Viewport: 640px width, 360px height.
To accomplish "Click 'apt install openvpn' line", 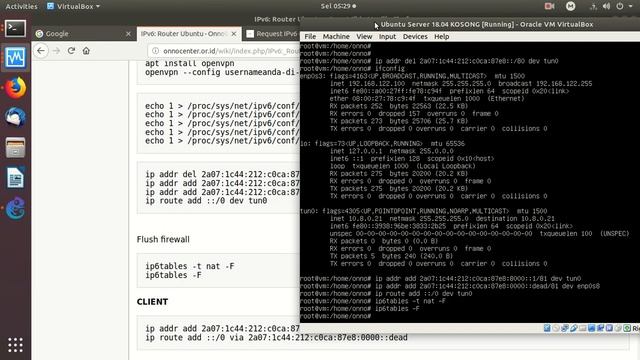I will (x=190, y=64).
